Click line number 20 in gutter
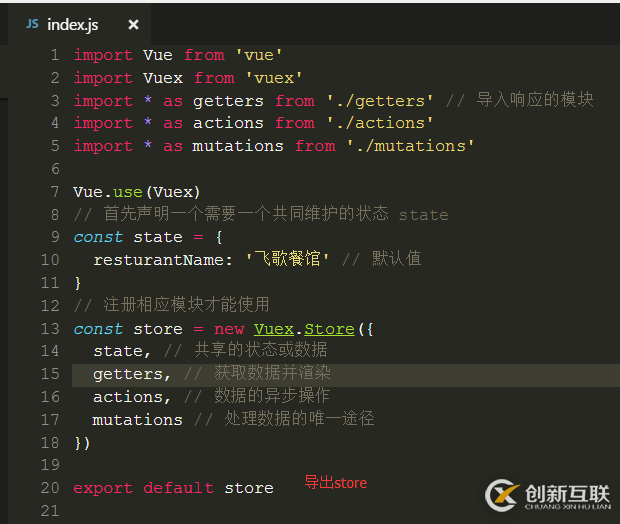Image resolution: width=620 pixels, height=524 pixels. [x=50, y=488]
